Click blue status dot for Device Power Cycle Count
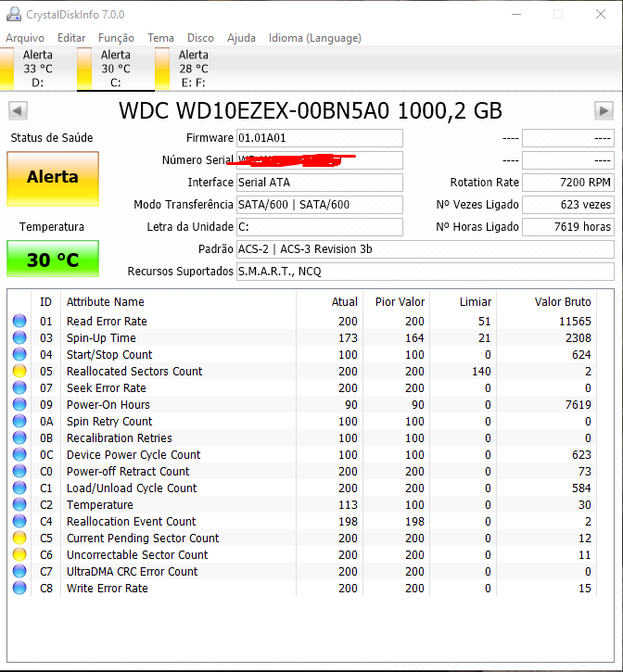Viewport: 623px width, 672px height. pyautogui.click(x=19, y=455)
